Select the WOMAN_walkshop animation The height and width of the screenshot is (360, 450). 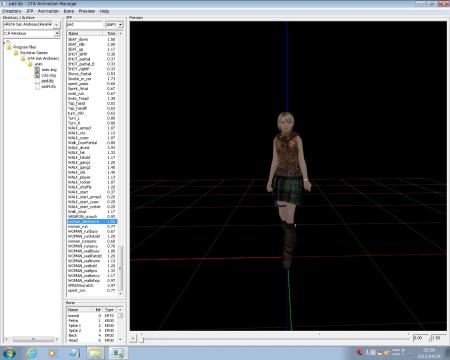coord(92,281)
